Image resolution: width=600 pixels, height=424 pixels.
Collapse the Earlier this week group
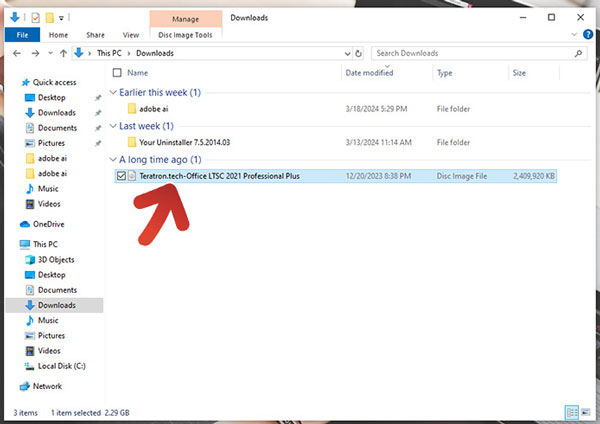click(x=113, y=93)
